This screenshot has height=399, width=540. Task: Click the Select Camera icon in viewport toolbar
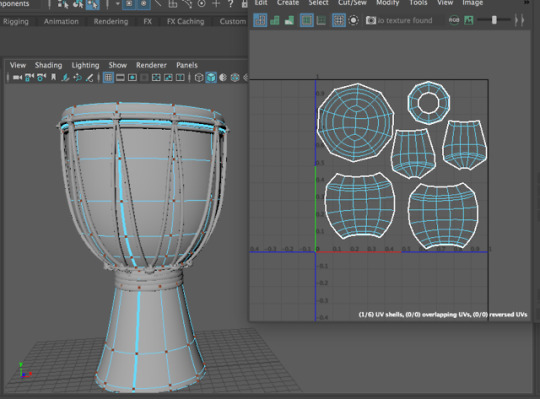[17, 77]
